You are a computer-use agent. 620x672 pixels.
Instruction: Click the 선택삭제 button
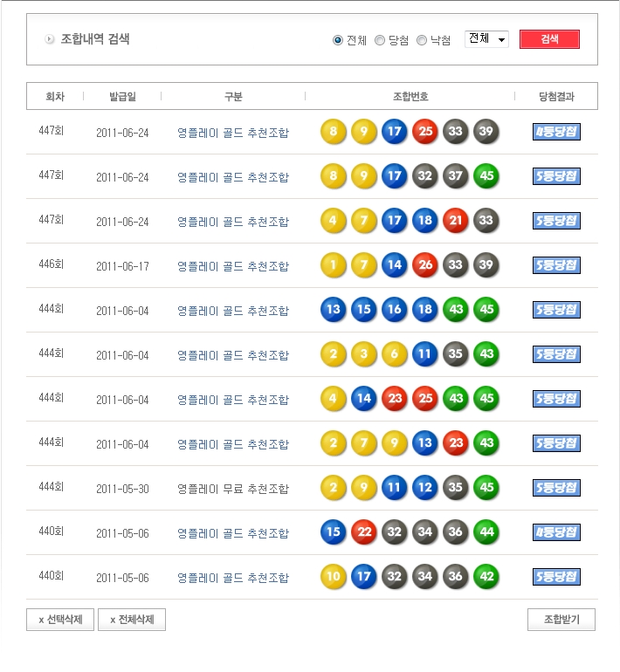60,620
